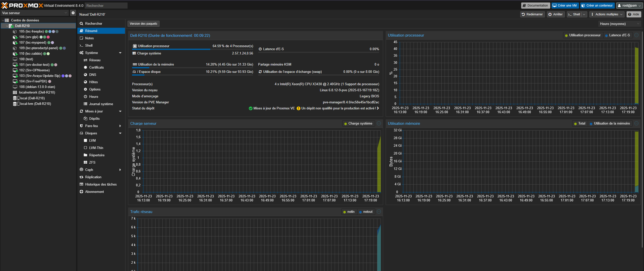Screen dimensions: 644x271
Task: Expand the Pare-feu submenu
Action: click(x=120, y=126)
